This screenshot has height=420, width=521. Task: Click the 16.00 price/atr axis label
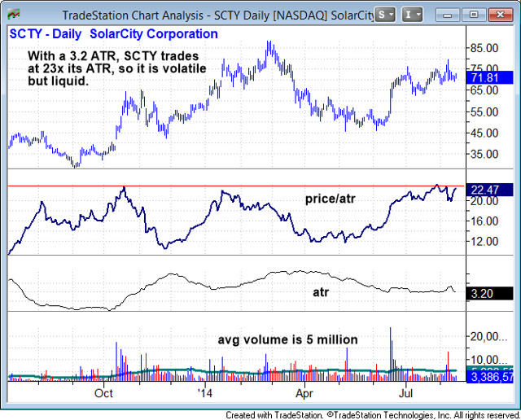[x=484, y=221]
